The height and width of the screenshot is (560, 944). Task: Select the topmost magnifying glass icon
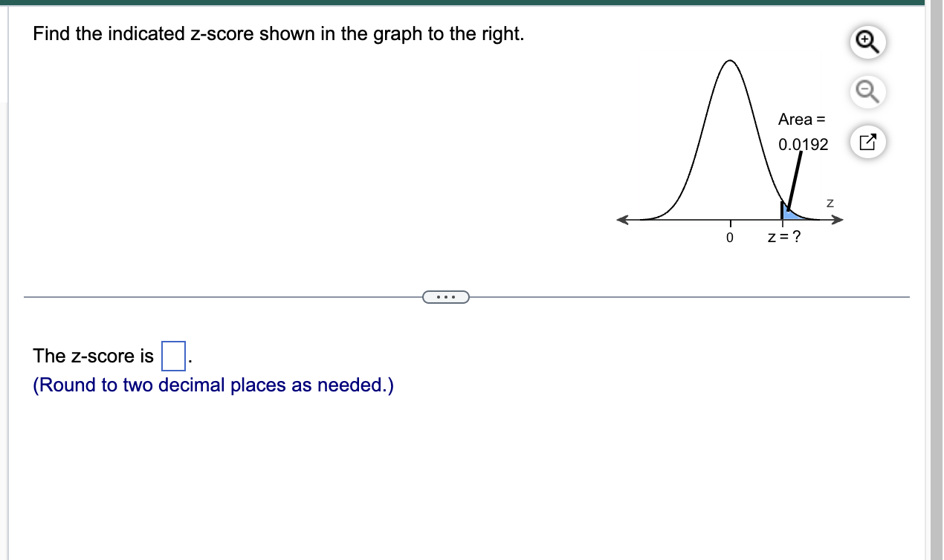click(868, 42)
